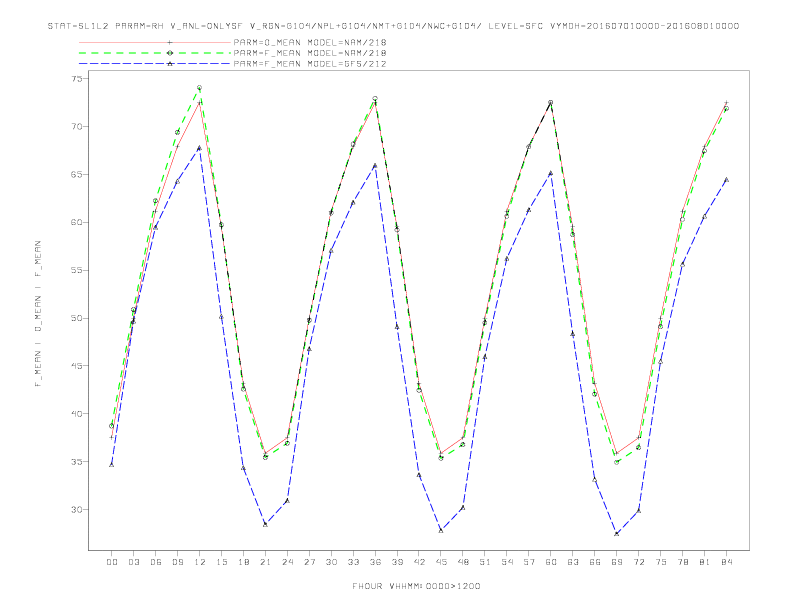Image resolution: width=792 pixels, height=612 pixels.
Task: Click forecast hour label 27 on x-axis
Action: pos(309,562)
